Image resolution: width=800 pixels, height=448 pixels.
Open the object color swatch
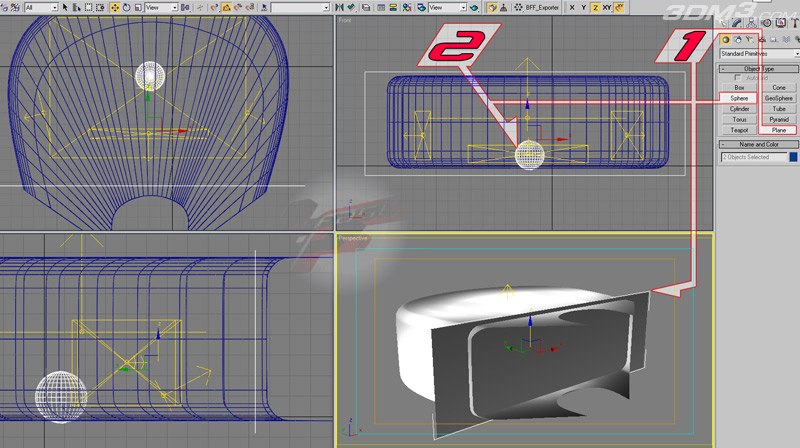[x=793, y=157]
